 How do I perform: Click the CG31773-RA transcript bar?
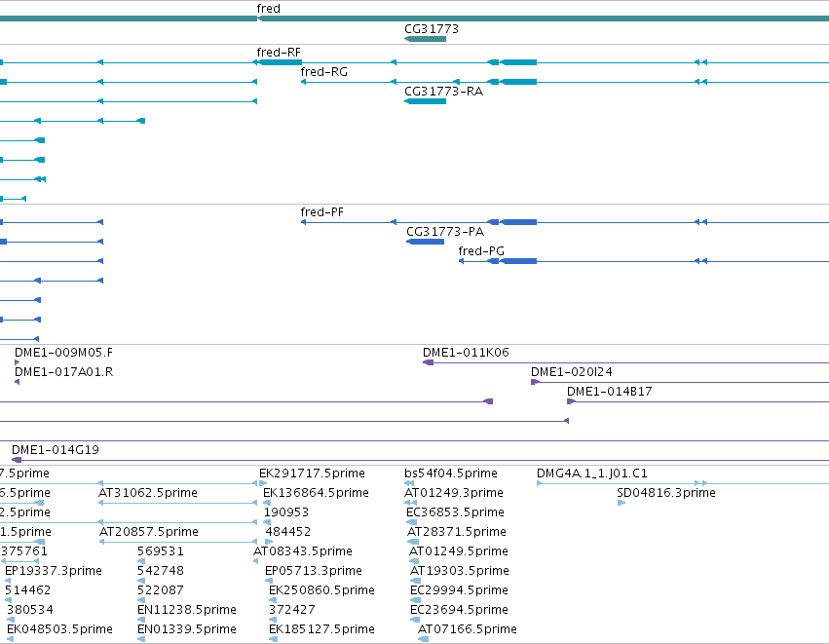tap(425, 101)
